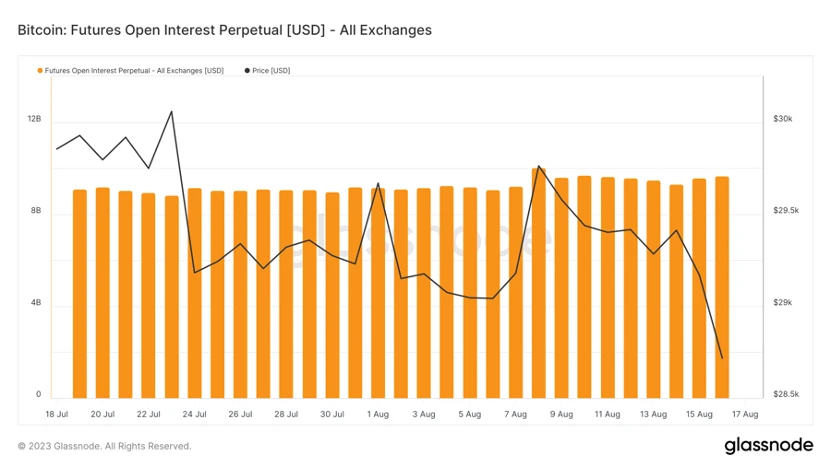Click the $28.5k right axis label
832x468 pixels.
pos(785,395)
